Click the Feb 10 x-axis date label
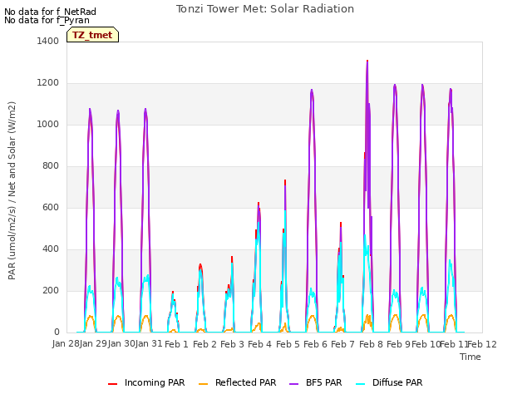 (426, 344)
